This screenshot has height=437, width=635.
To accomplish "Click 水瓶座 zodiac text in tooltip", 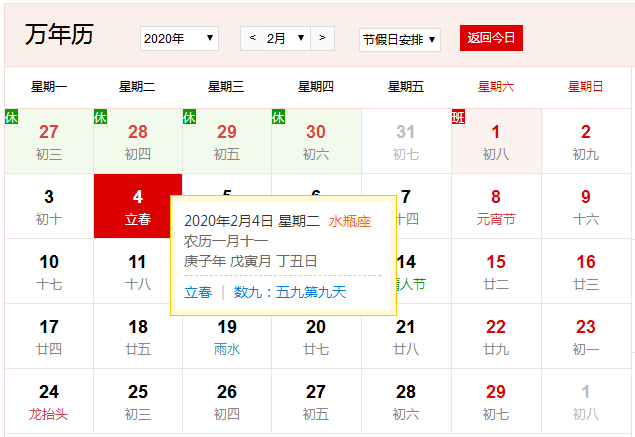I will [350, 222].
